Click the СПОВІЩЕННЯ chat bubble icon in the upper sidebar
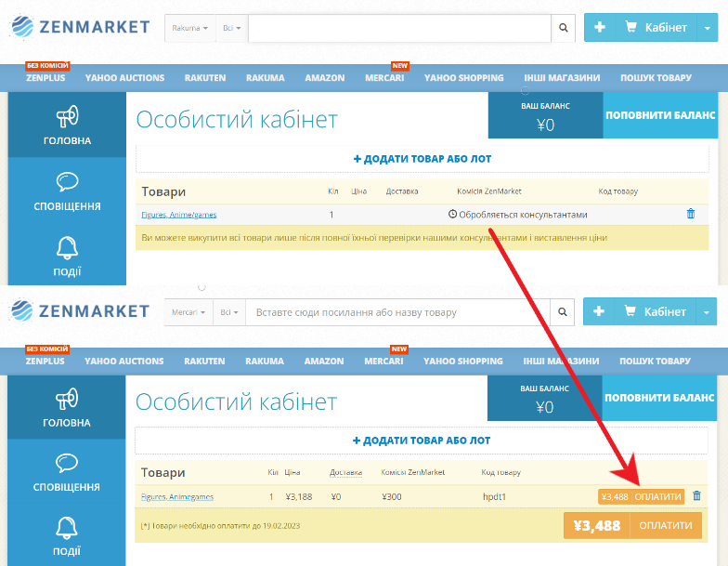Viewport: 728px width, 566px height. point(67,182)
